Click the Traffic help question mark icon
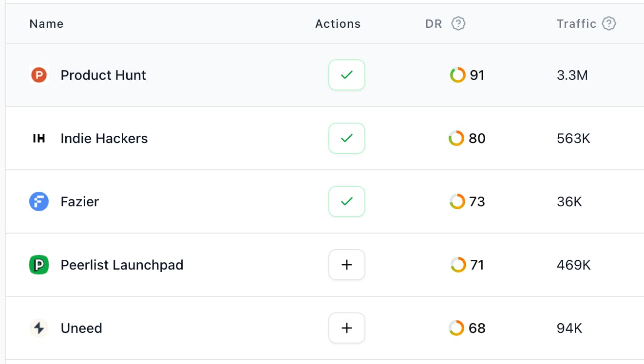Image resolution: width=644 pixels, height=364 pixels. point(609,23)
